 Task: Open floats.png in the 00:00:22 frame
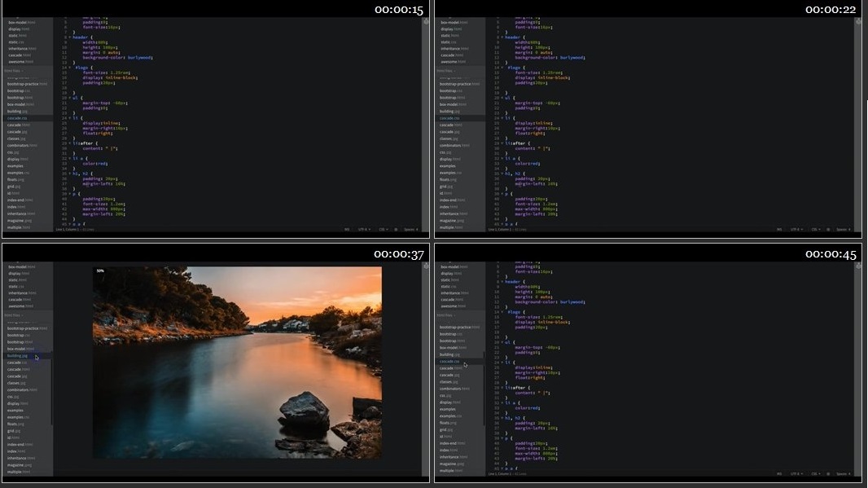pyautogui.click(x=448, y=179)
